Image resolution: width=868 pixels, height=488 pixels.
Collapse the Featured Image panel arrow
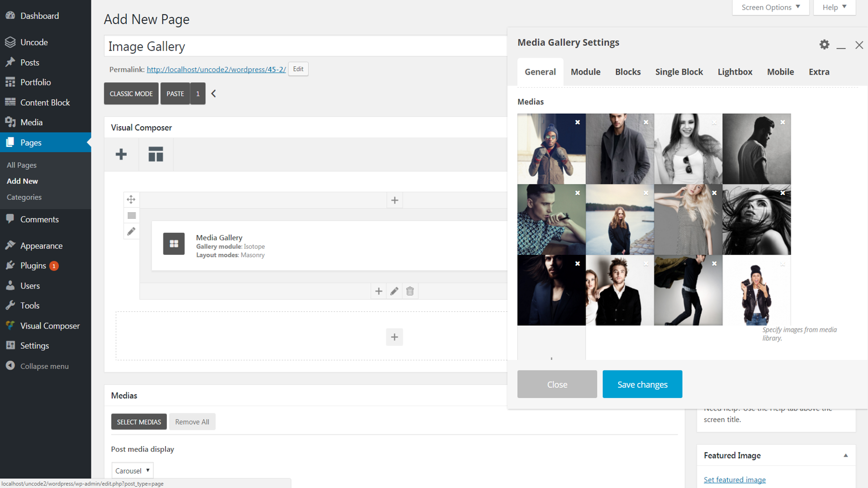845,455
